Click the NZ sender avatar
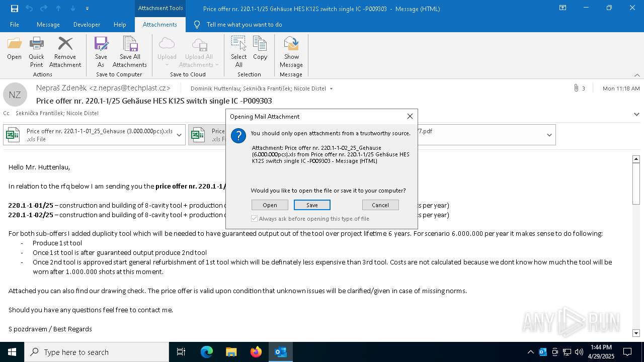Viewport: 644px width, 362px height. tap(15, 95)
